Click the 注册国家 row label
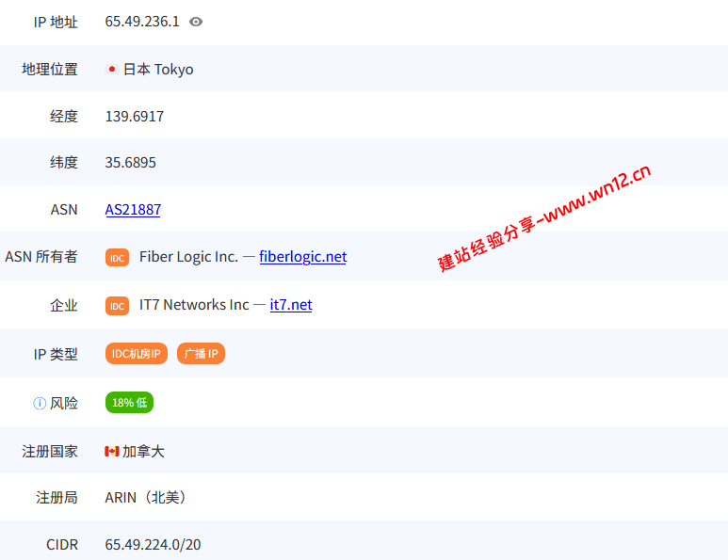Screen dimensions: 728x560 point(50,451)
